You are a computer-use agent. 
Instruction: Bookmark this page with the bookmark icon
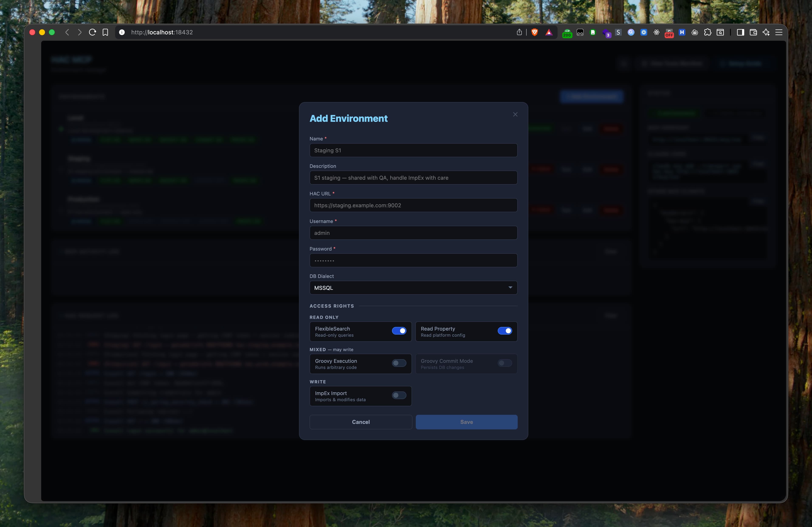point(105,32)
